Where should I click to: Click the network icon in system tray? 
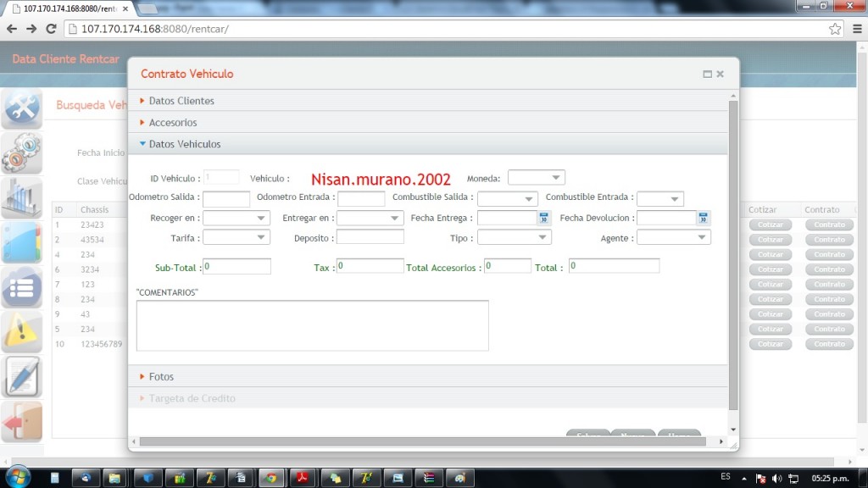[x=793, y=479]
